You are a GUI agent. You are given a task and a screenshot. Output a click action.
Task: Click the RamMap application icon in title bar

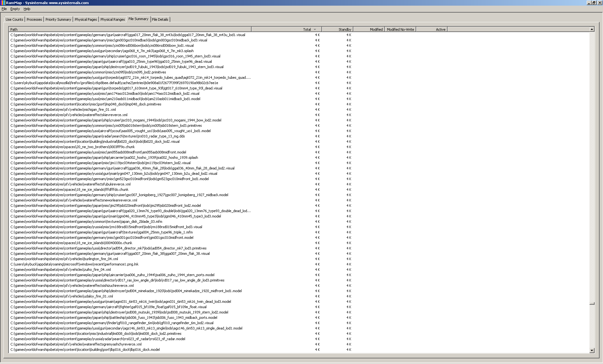[3, 3]
